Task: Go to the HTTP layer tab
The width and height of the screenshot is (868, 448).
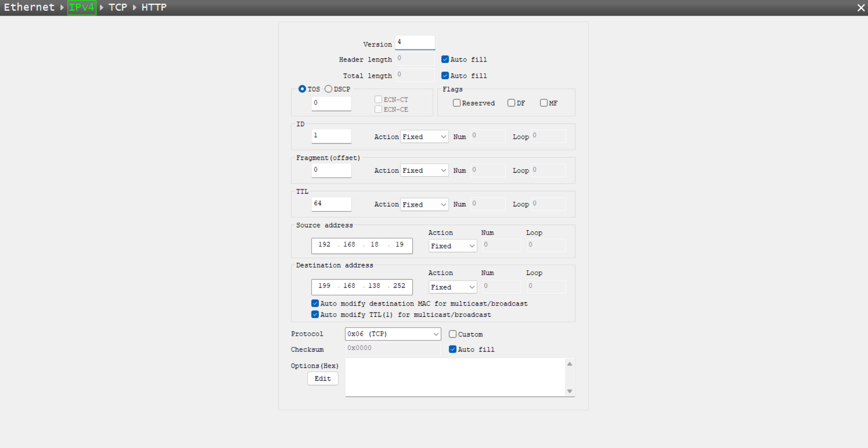Action: [154, 7]
